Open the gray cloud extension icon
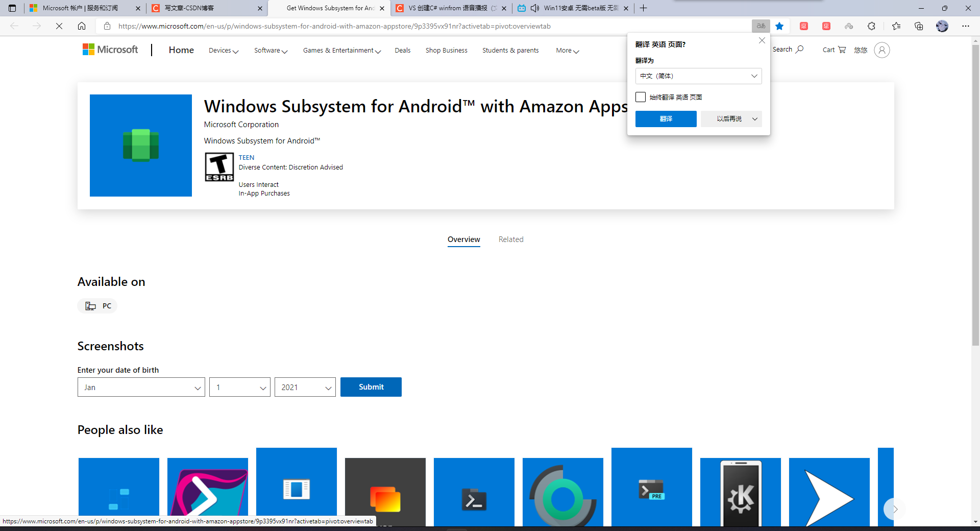Screen dimensions: 980x531 849,26
